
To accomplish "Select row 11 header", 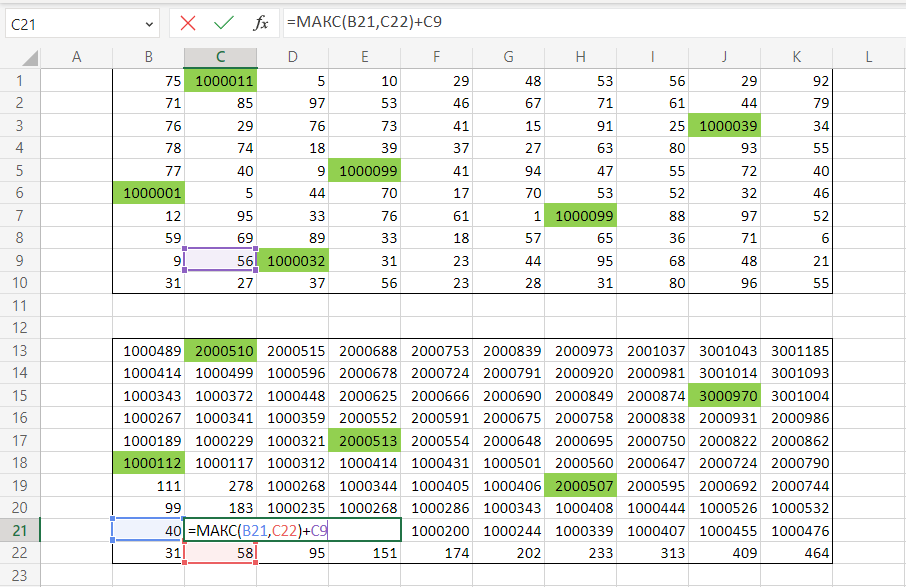I will [20, 305].
